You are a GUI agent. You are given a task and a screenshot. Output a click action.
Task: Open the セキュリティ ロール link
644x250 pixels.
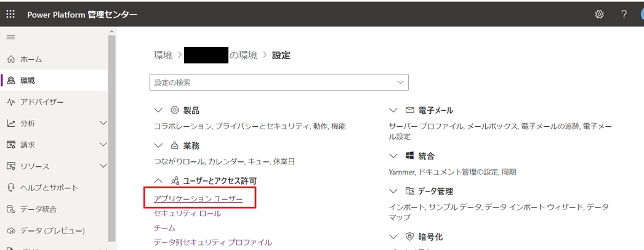[187, 214]
